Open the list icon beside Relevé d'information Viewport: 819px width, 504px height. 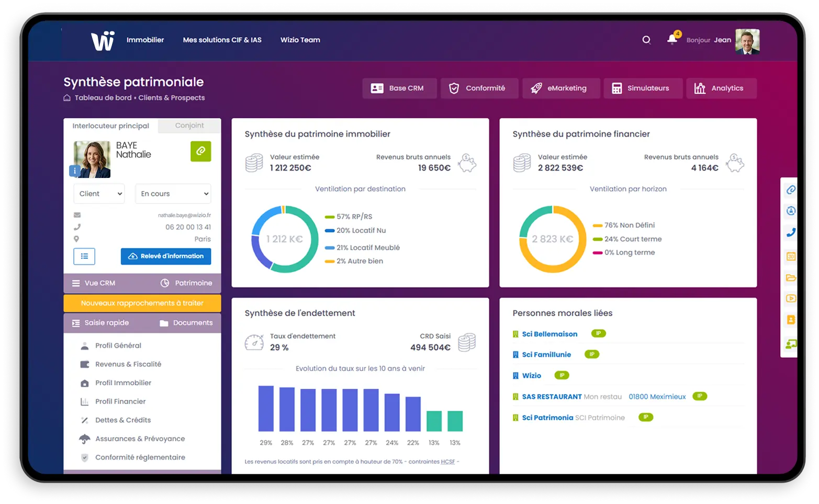click(84, 256)
